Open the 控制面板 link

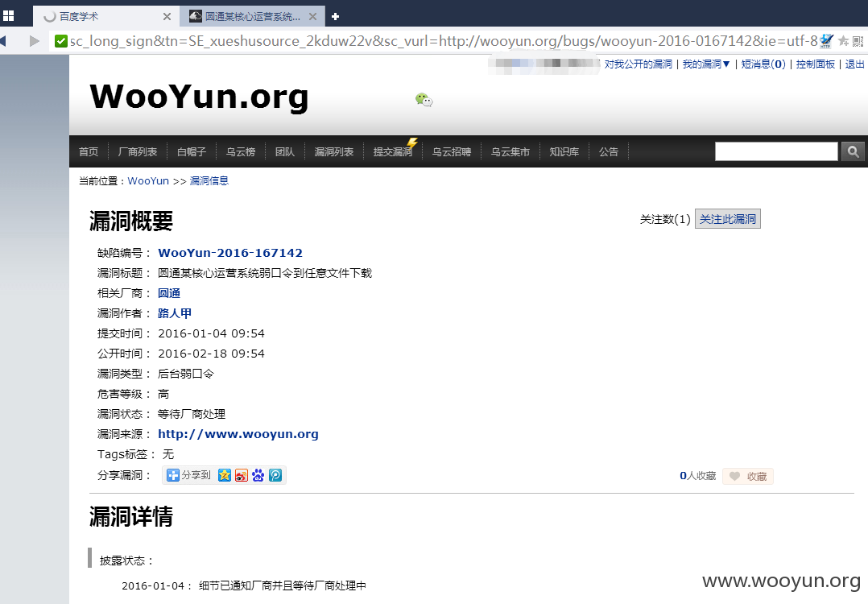pos(816,64)
